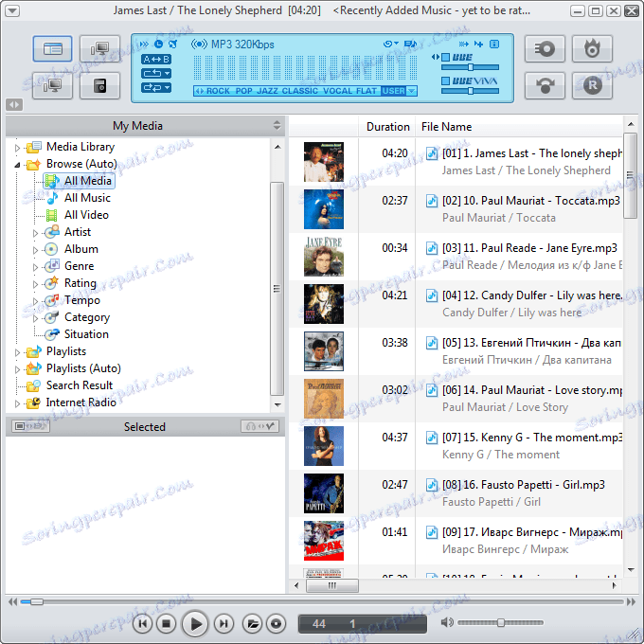Click the Category icon in tree
The image size is (644, 644).
click(52, 317)
